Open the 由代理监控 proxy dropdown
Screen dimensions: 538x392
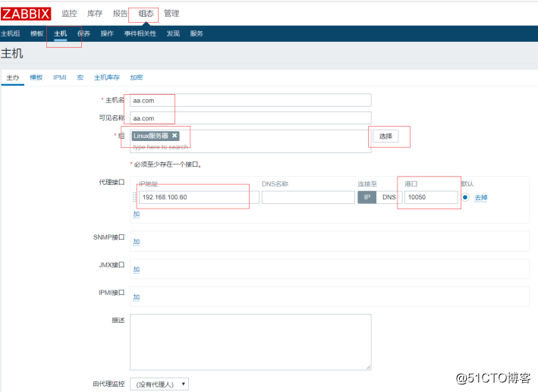[159, 384]
